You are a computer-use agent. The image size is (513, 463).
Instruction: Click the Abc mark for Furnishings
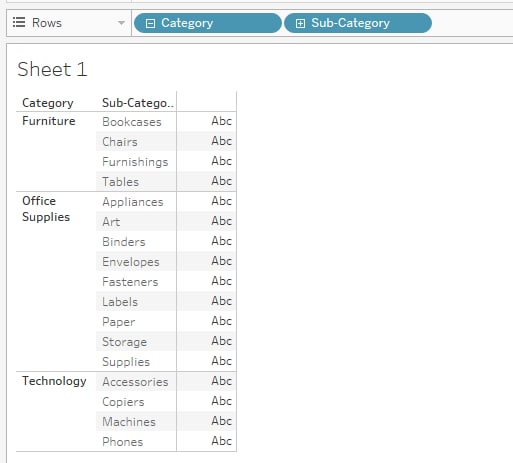point(221,161)
